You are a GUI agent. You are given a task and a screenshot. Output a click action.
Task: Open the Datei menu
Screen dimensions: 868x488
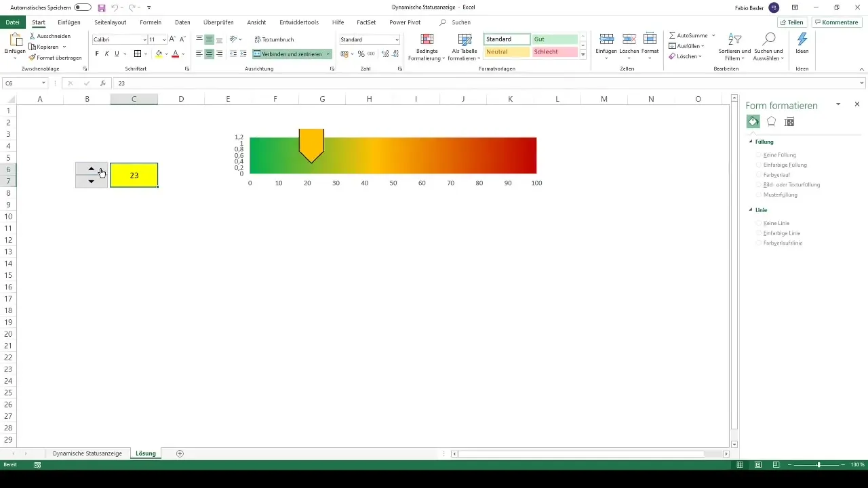[12, 22]
